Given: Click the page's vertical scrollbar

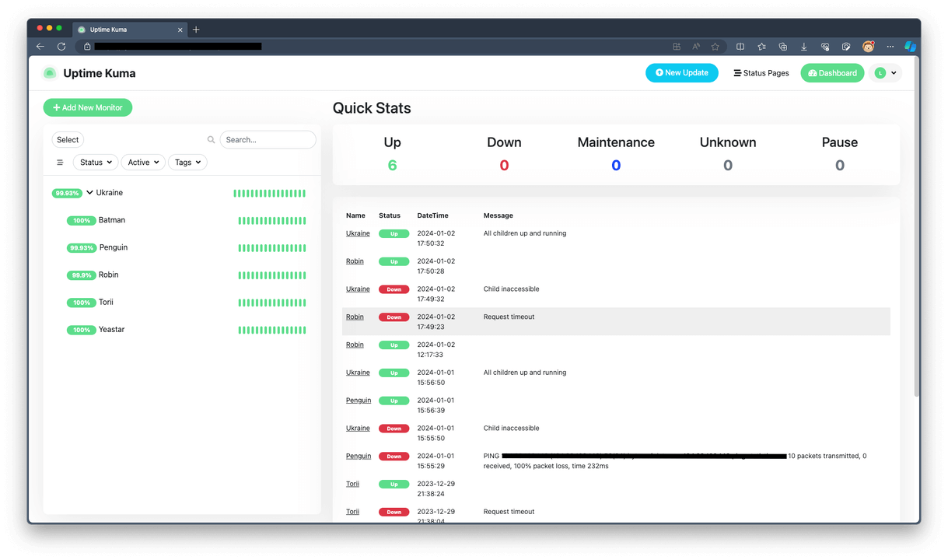Looking at the screenshot, I should 917,226.
